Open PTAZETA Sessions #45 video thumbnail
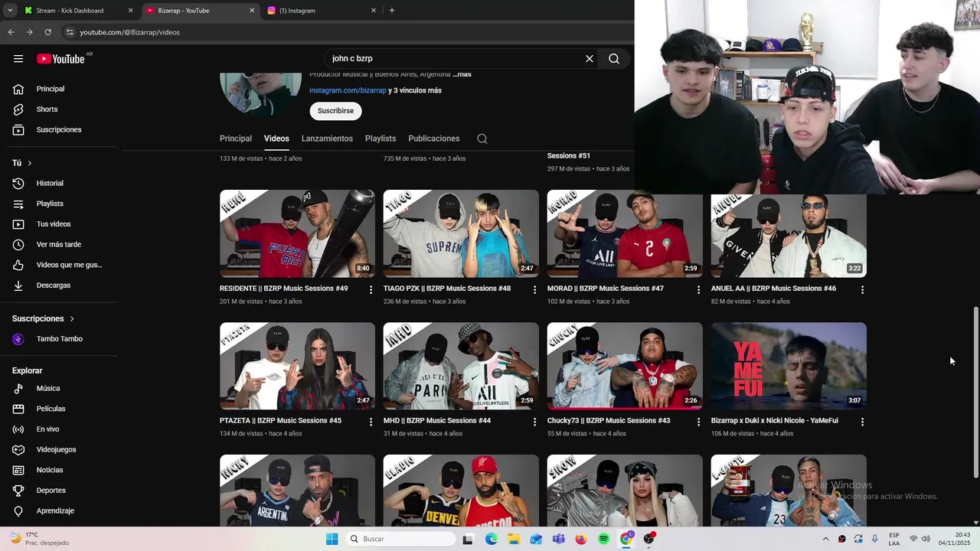Screen dimensions: 980x551 pyautogui.click(x=297, y=366)
